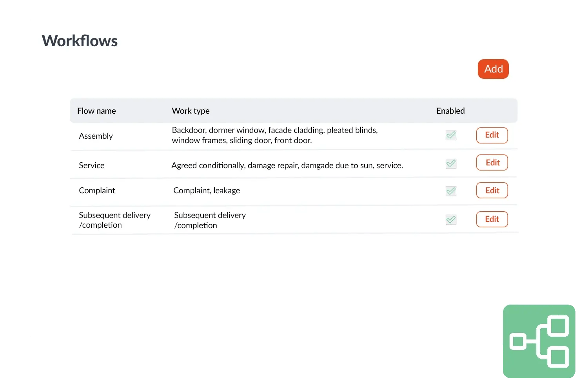Click the Workflows page heading
The image size is (588, 392).
[x=80, y=41]
